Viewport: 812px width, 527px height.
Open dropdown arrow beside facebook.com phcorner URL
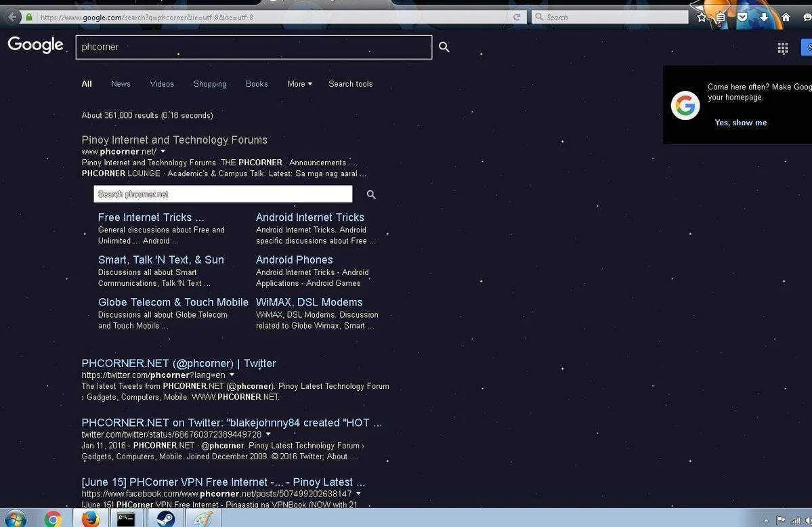[358, 493]
